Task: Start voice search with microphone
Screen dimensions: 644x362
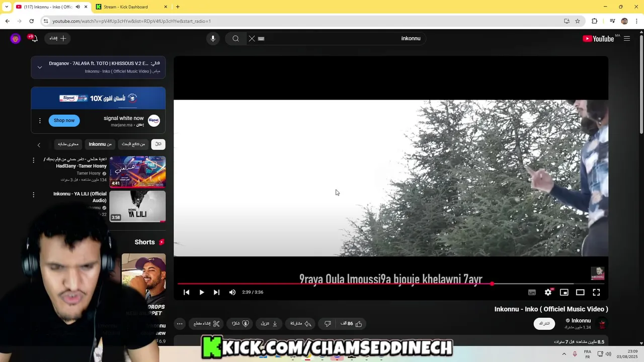Action: (x=213, y=38)
